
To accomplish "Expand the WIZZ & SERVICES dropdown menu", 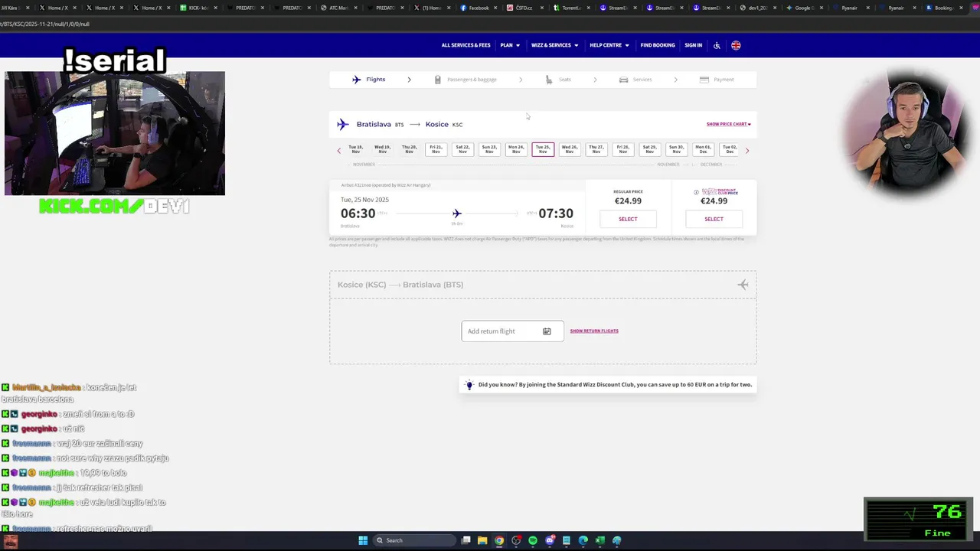I will coord(555,45).
